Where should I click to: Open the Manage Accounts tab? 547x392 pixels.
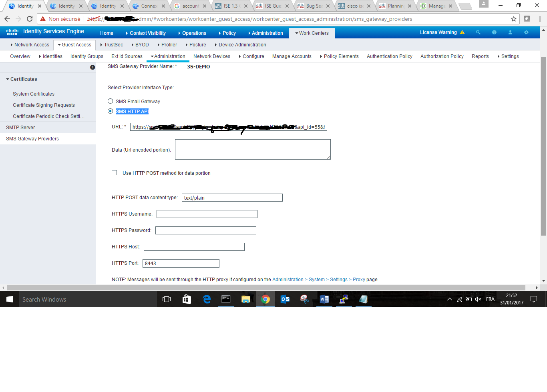tap(292, 56)
